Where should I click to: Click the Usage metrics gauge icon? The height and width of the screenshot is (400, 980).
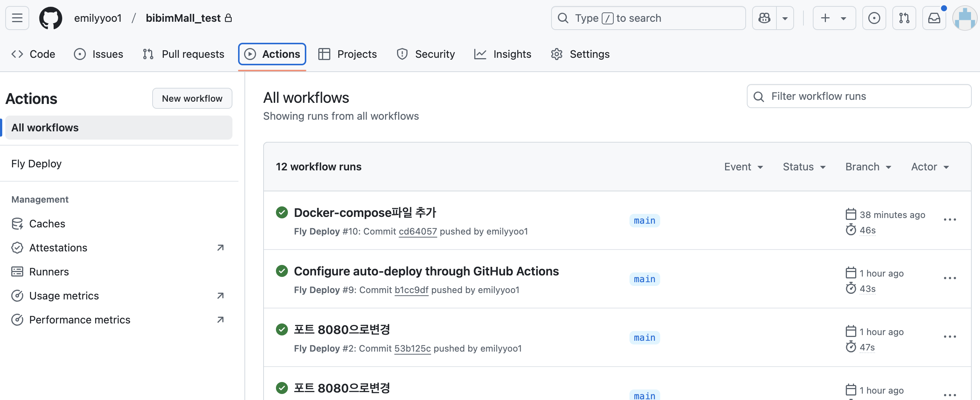[x=17, y=296]
